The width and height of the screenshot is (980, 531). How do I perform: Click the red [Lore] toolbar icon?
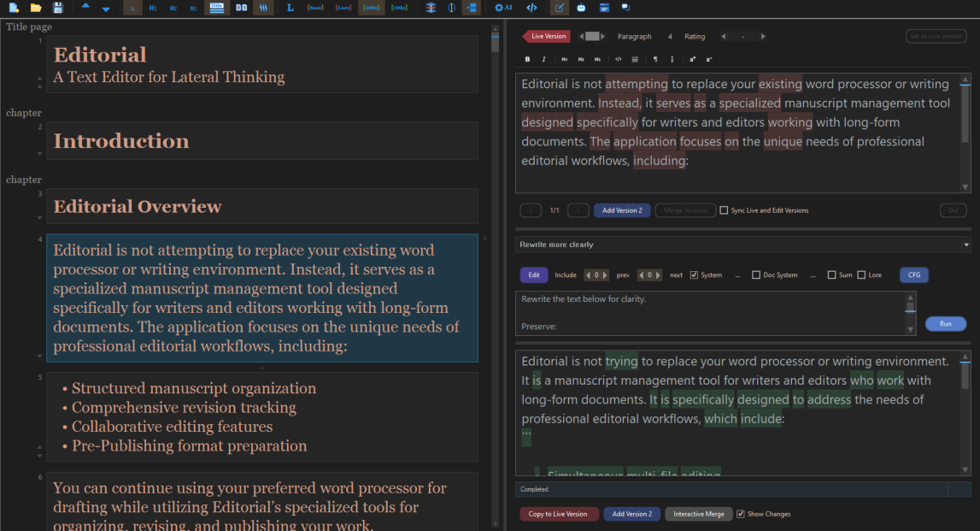[x=343, y=8]
